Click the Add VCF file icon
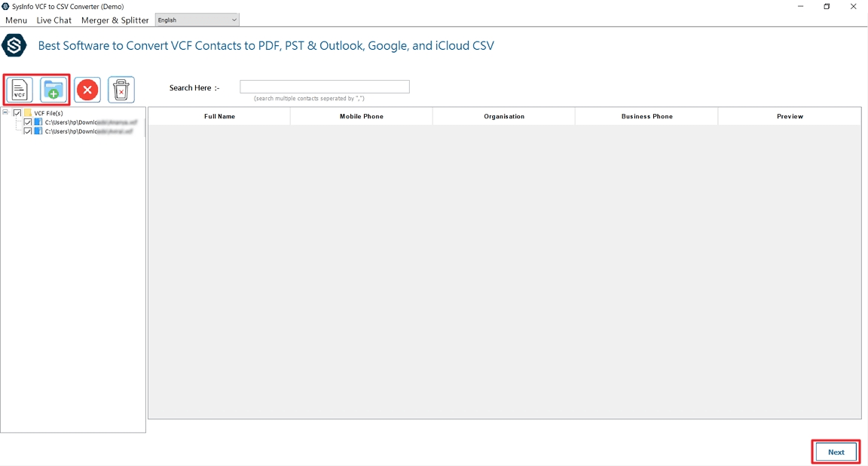The width and height of the screenshot is (868, 466). point(20,89)
